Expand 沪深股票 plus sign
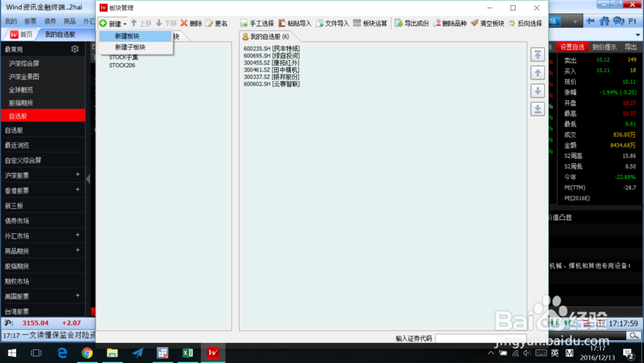Image resolution: width=644 pixels, height=363 pixels. pyautogui.click(x=78, y=175)
